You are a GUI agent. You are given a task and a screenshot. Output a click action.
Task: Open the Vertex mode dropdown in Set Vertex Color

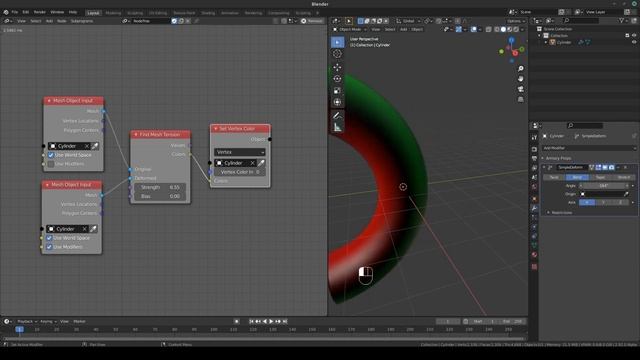[240, 152]
